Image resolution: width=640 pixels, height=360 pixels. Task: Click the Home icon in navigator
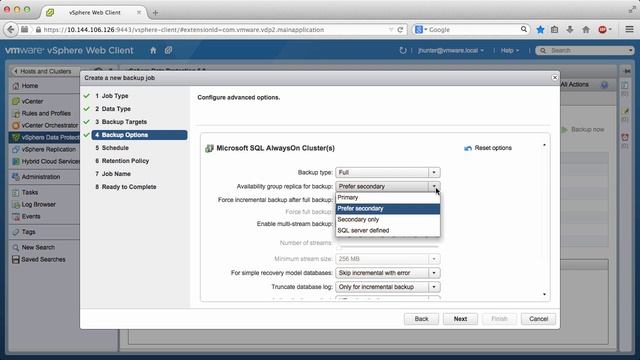[x=16, y=86]
